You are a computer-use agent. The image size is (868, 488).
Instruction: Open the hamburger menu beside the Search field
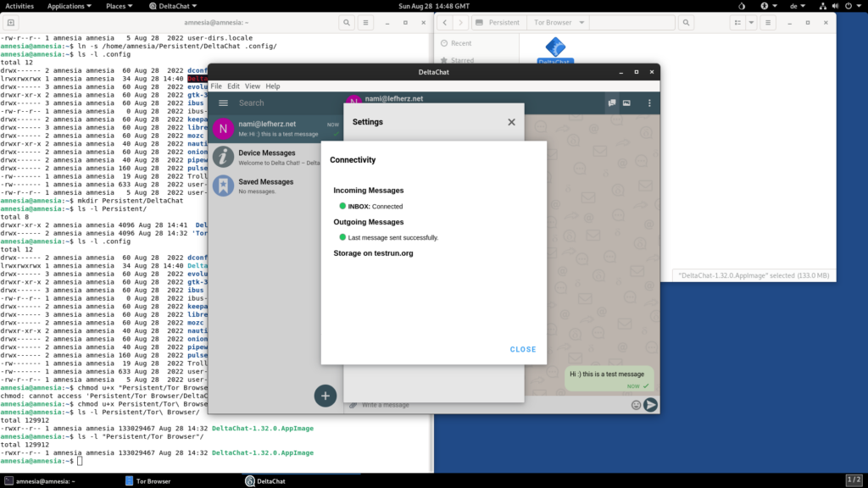pos(224,103)
